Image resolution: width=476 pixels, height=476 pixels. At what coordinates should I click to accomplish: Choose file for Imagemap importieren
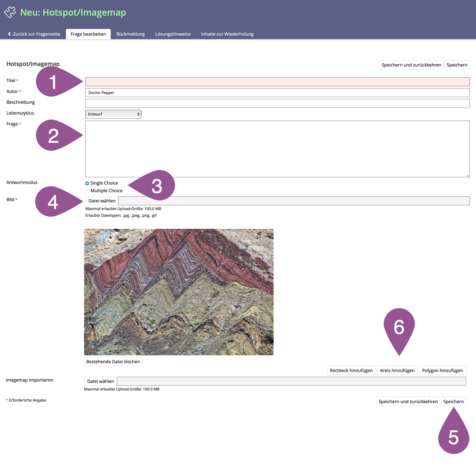[x=101, y=381]
